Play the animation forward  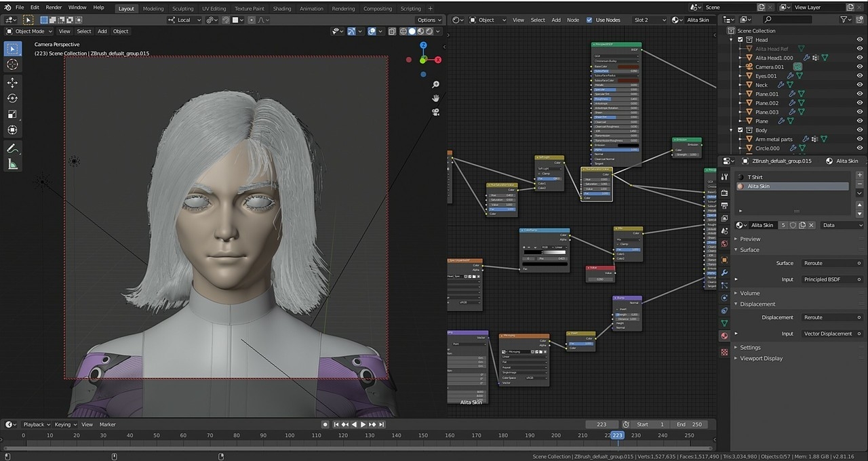click(363, 424)
